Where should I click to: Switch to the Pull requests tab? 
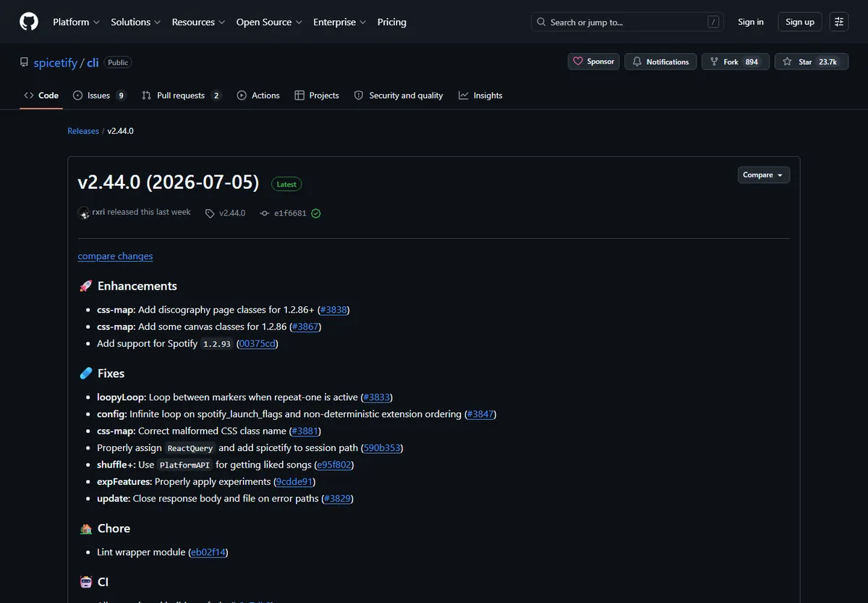[182, 96]
